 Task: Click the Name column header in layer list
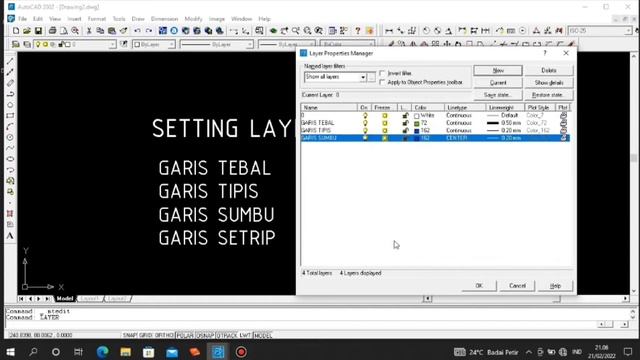[x=329, y=107]
